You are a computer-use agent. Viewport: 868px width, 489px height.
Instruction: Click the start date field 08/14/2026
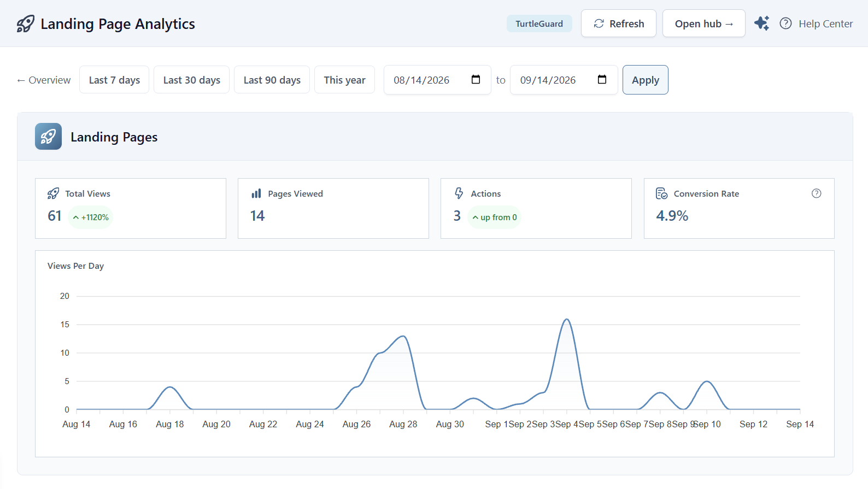click(x=437, y=80)
